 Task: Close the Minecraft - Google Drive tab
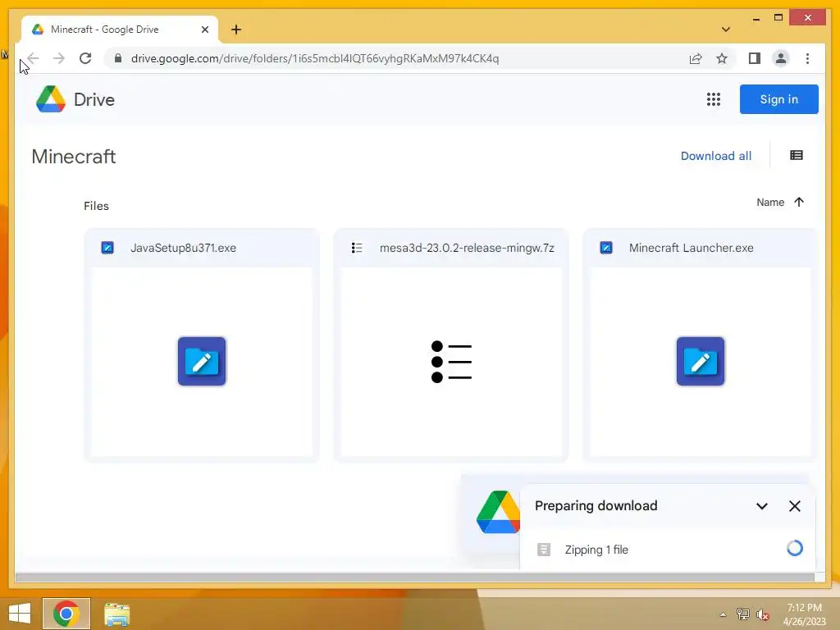coord(204,30)
